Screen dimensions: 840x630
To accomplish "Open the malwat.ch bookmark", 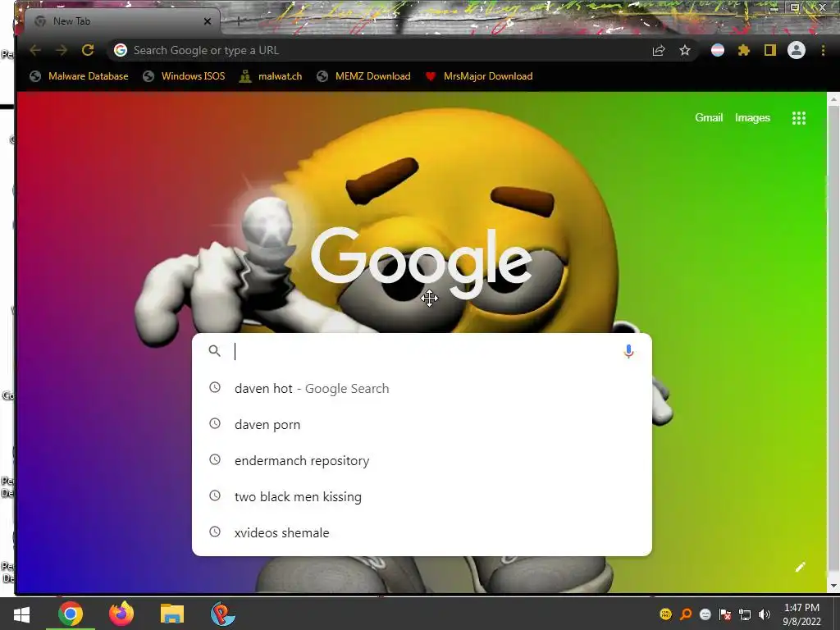I will click(271, 76).
